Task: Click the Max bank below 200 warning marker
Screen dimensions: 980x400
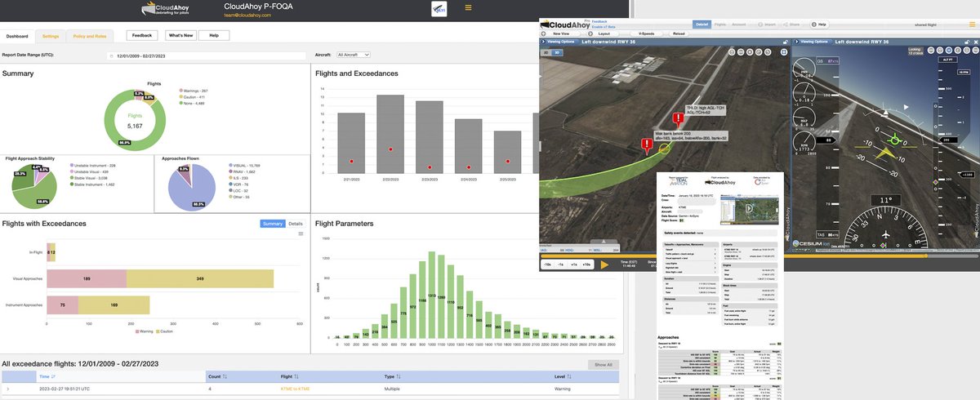Action: 647,147
